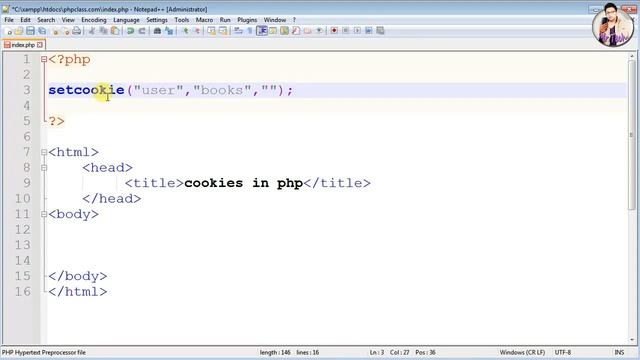Open the Run menu

(225, 20)
